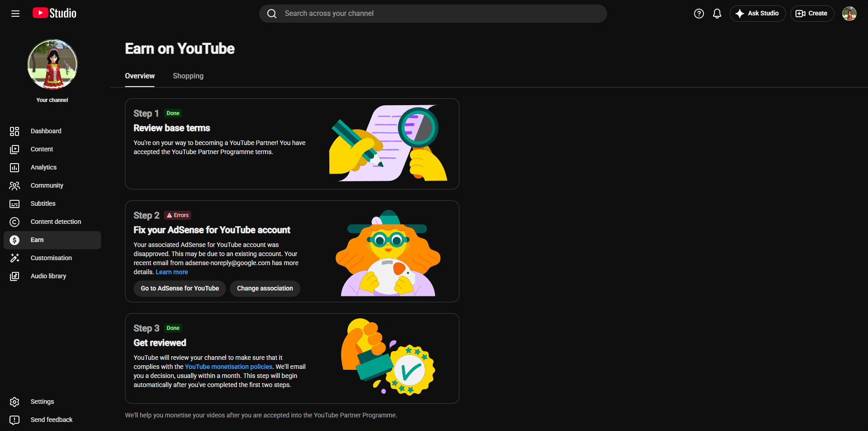Open Subtitles in the sidebar
The width and height of the screenshot is (868, 431).
[52, 204]
